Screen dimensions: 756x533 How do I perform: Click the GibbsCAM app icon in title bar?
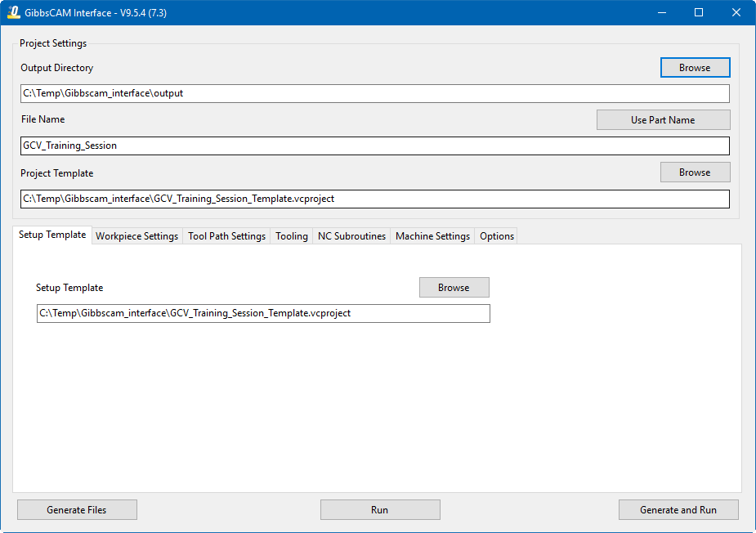click(14, 12)
